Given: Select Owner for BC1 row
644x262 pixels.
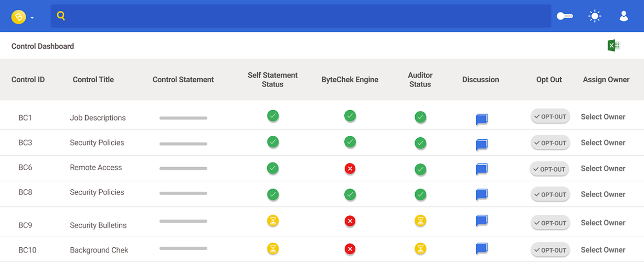Looking at the screenshot, I should tap(603, 117).
